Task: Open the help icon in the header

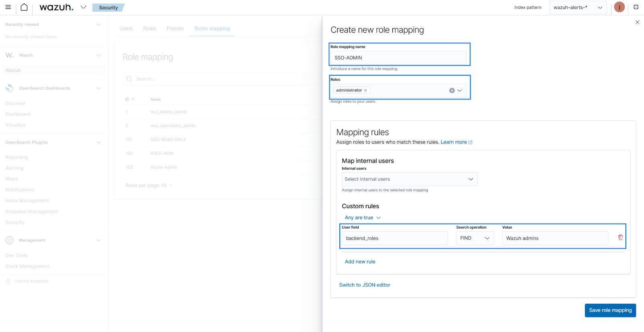Action: (x=636, y=7)
